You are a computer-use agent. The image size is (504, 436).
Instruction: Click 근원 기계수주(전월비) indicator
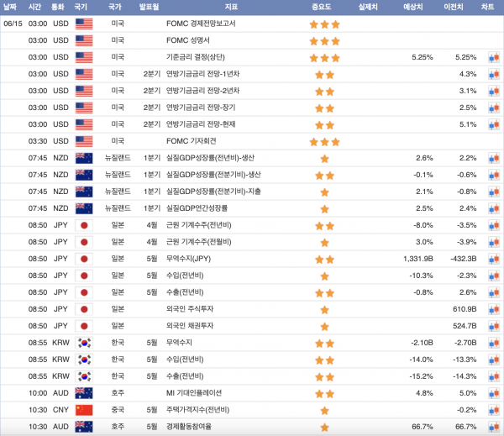[202, 242]
